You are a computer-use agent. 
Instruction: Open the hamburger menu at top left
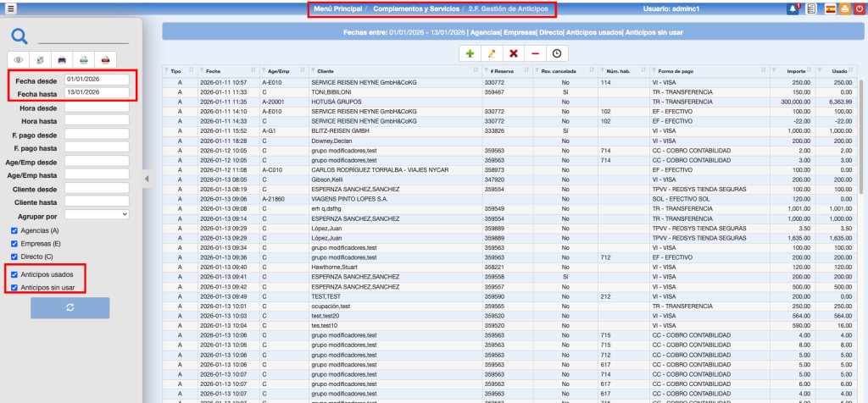pyautogui.click(x=10, y=9)
